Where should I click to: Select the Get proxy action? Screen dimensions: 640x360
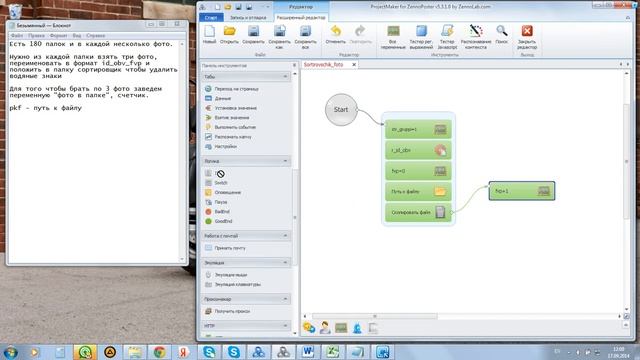(227, 311)
